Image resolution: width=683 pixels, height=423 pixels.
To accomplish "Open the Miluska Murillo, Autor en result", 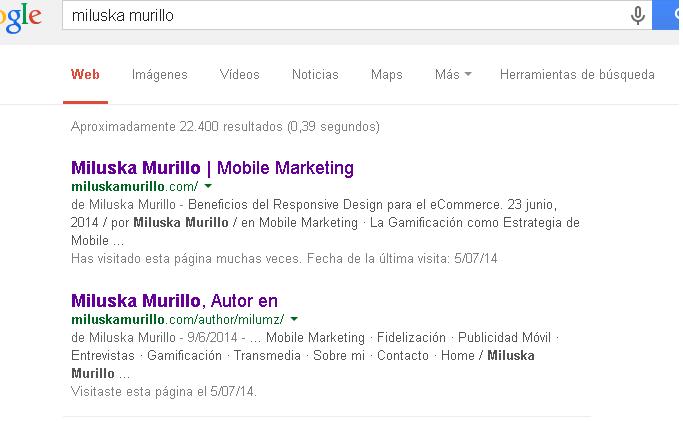I will point(174,301).
